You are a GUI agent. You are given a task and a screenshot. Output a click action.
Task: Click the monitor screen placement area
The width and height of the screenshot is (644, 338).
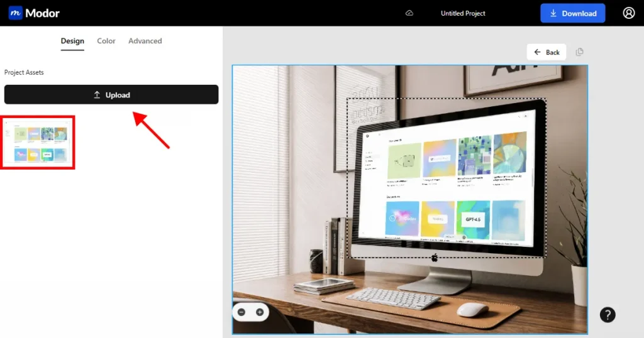(447, 178)
